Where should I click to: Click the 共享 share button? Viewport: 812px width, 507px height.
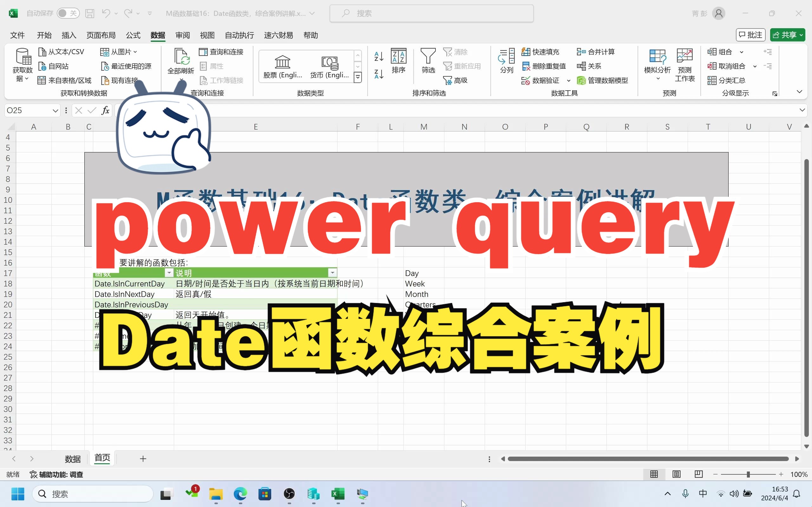click(x=787, y=35)
